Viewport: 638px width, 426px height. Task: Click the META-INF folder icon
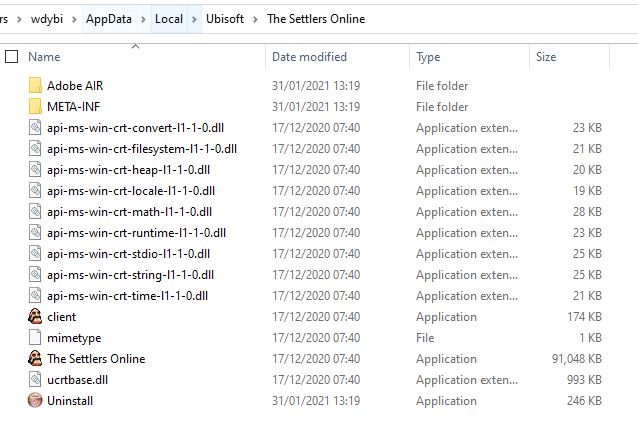point(36,107)
